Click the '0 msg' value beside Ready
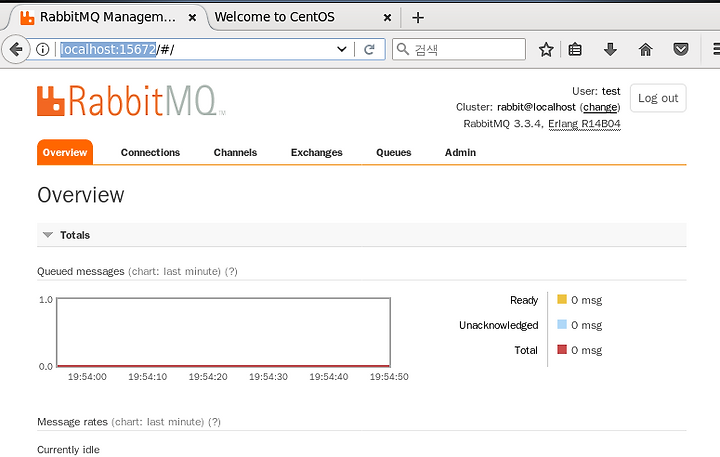 pyautogui.click(x=586, y=300)
